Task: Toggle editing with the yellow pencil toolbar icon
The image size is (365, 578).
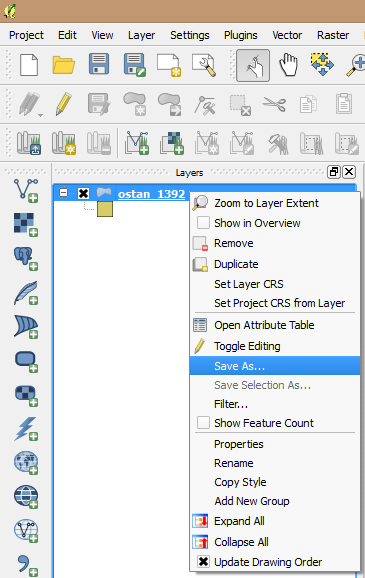Action: click(x=63, y=104)
